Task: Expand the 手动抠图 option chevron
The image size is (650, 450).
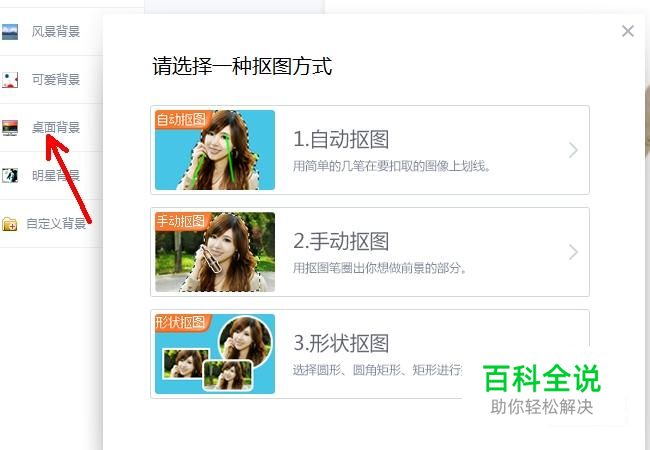Action: pyautogui.click(x=573, y=252)
